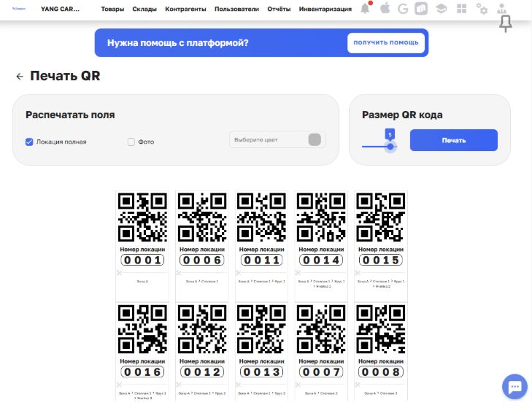
Task: Open the Инвентаризация menu
Action: pos(325,9)
